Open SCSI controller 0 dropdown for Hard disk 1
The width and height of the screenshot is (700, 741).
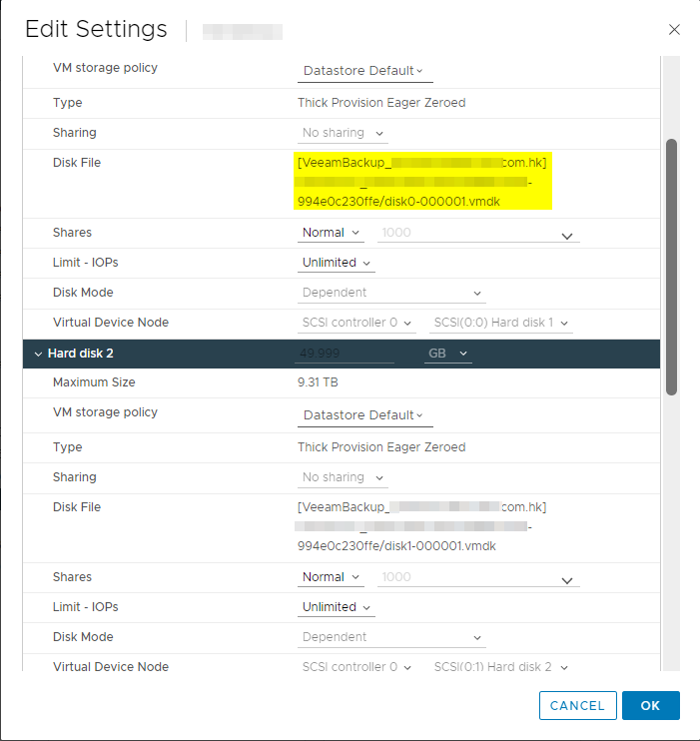pyautogui.click(x=357, y=323)
